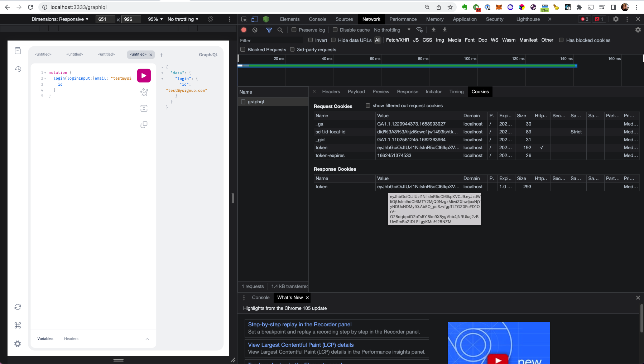Open Network panel throttling dropdown
644x364 pixels.
tap(392, 30)
